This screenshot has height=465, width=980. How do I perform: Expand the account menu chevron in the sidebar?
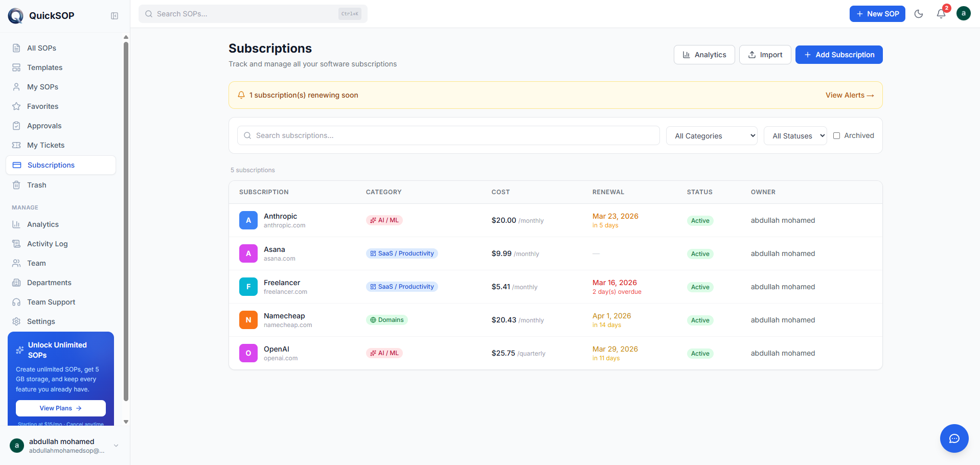[x=116, y=446]
